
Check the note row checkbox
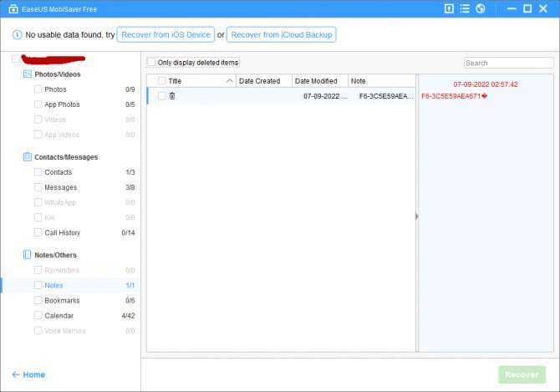162,95
